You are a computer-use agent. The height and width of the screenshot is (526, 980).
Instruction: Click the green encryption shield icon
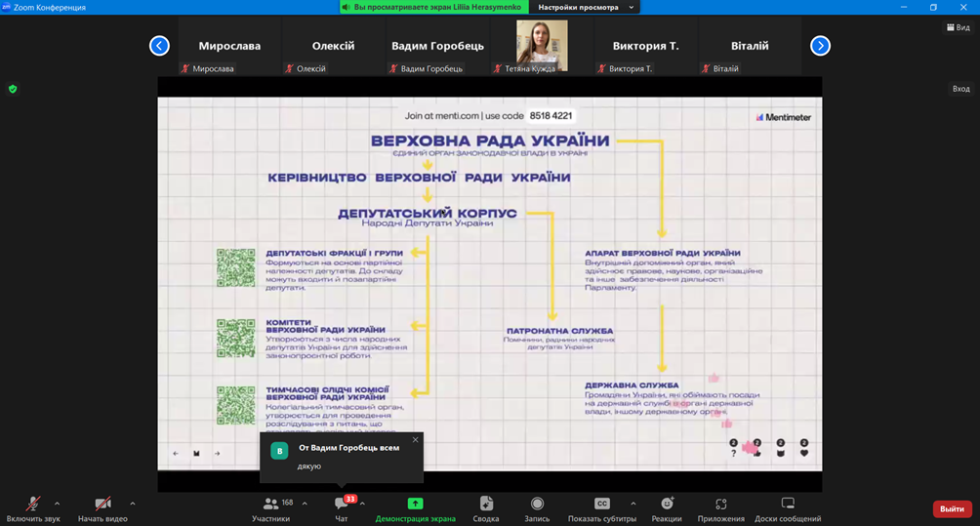13,89
